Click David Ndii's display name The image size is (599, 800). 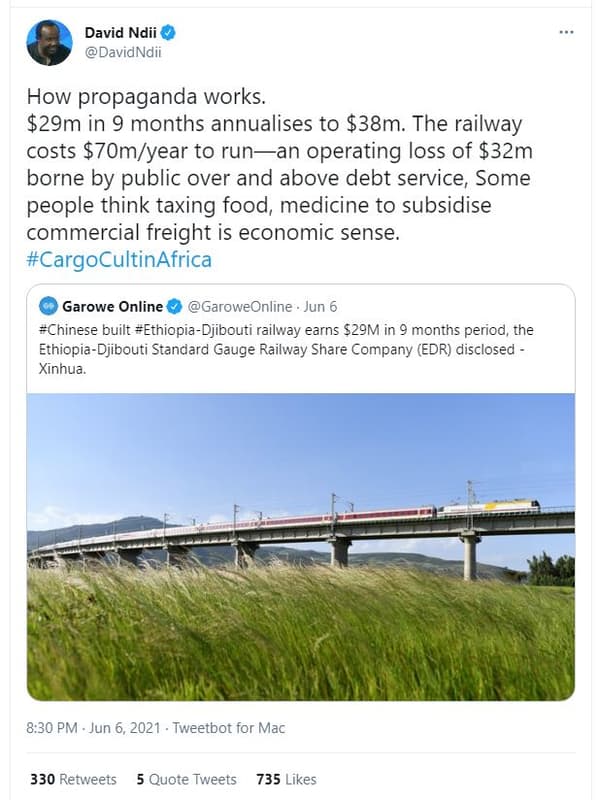coord(122,30)
